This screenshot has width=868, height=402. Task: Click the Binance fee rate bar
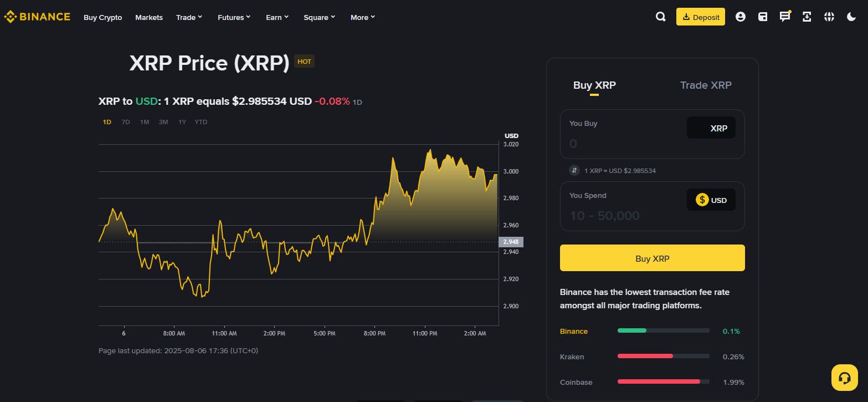[664, 330]
